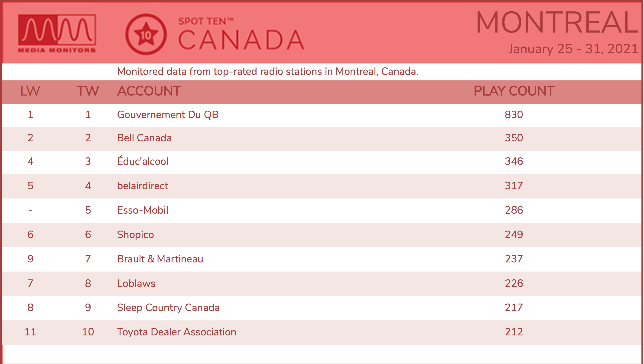Click the Shopico account name
This screenshot has height=364, width=644.
(x=135, y=235)
